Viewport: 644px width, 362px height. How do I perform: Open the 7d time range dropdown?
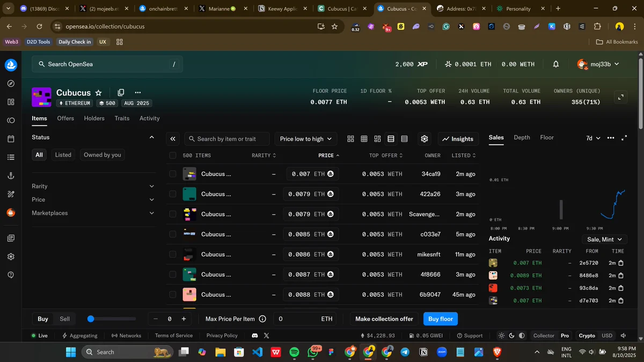(x=593, y=138)
